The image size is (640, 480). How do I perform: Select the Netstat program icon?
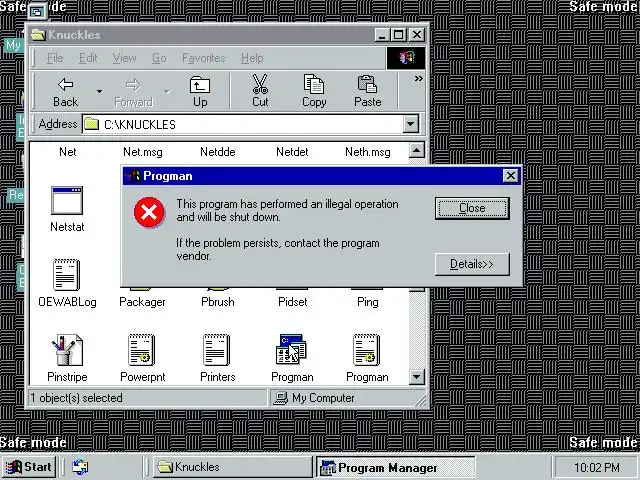pyautogui.click(x=67, y=200)
